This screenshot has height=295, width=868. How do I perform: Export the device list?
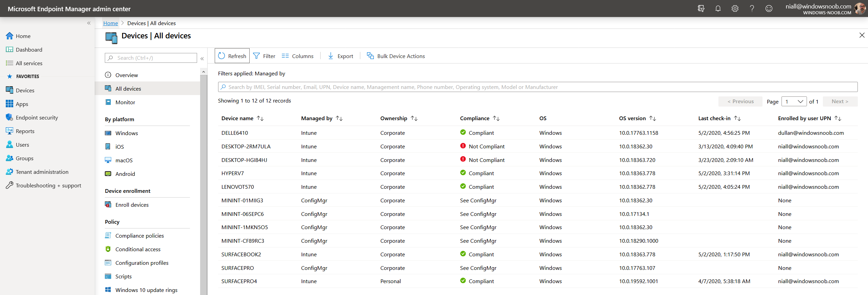[x=341, y=56]
